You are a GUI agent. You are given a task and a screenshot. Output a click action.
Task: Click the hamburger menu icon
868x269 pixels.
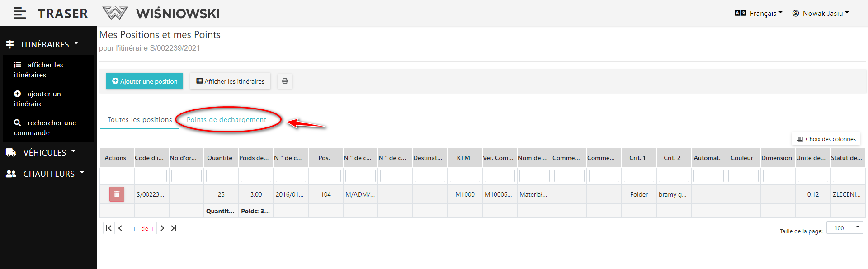pos(19,14)
